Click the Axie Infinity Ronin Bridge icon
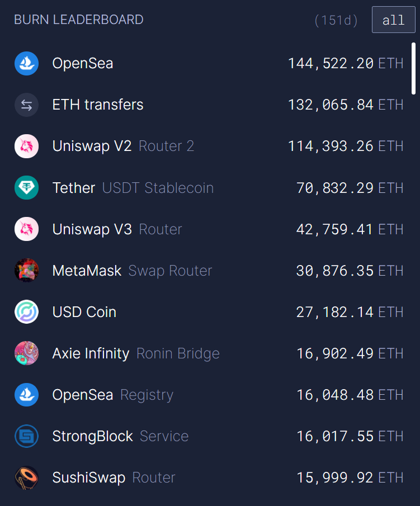Screen dimensions: 420x506 [x=26, y=353]
